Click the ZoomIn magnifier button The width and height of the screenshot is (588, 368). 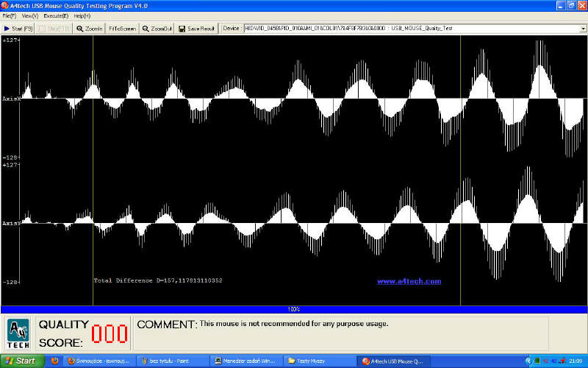90,29
